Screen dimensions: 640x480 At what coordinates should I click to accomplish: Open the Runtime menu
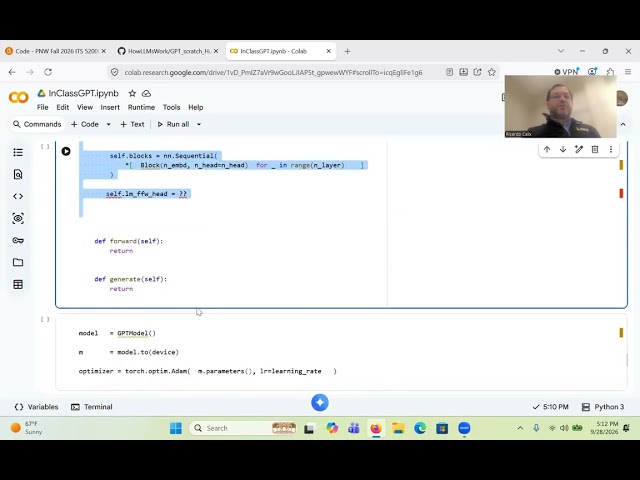pos(141,107)
